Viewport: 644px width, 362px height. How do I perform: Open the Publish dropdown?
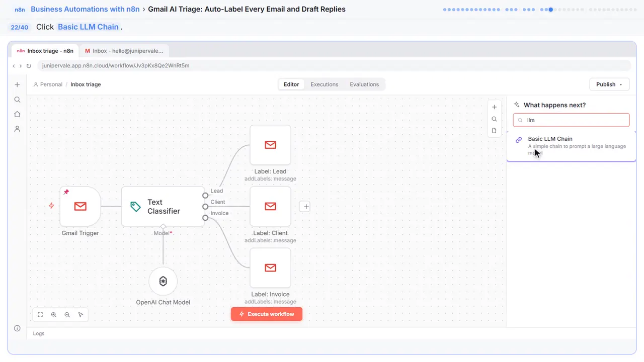(609, 84)
